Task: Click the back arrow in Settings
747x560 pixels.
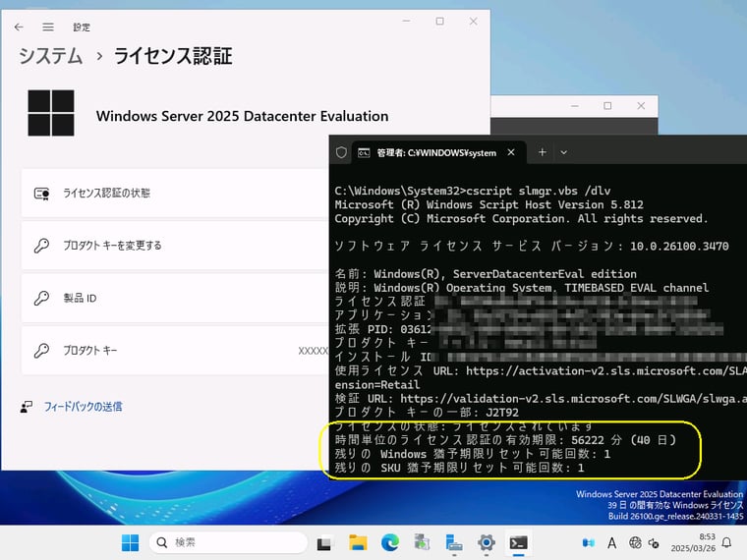Action: pyautogui.click(x=19, y=27)
